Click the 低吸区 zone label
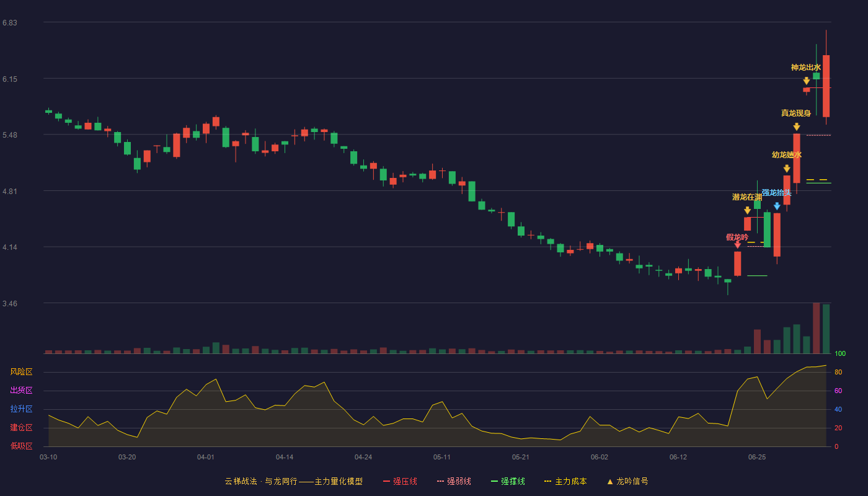The image size is (868, 496). [x=21, y=446]
